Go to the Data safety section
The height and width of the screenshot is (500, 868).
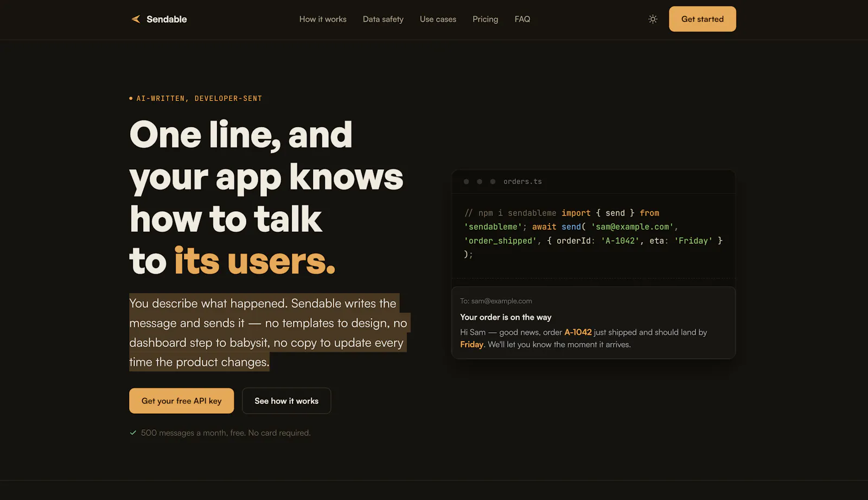coord(383,19)
